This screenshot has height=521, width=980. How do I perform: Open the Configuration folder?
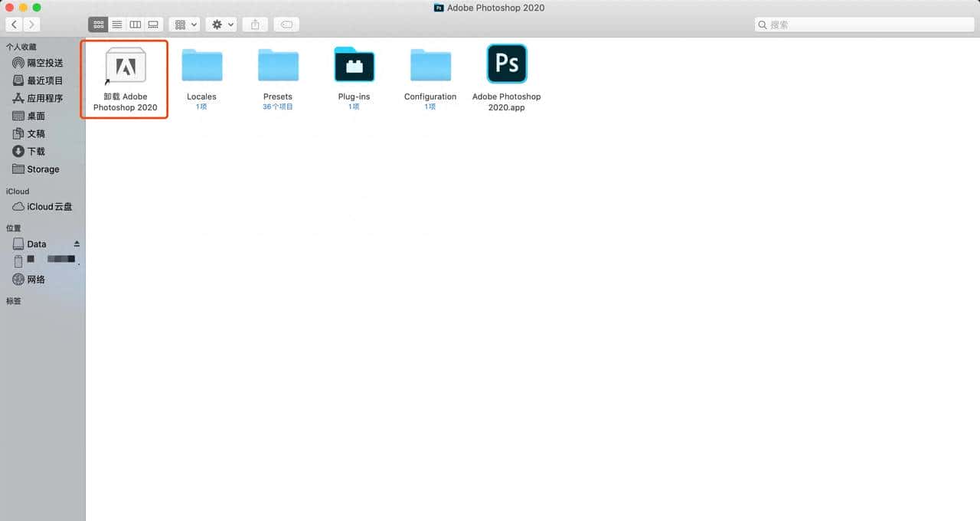click(430, 64)
